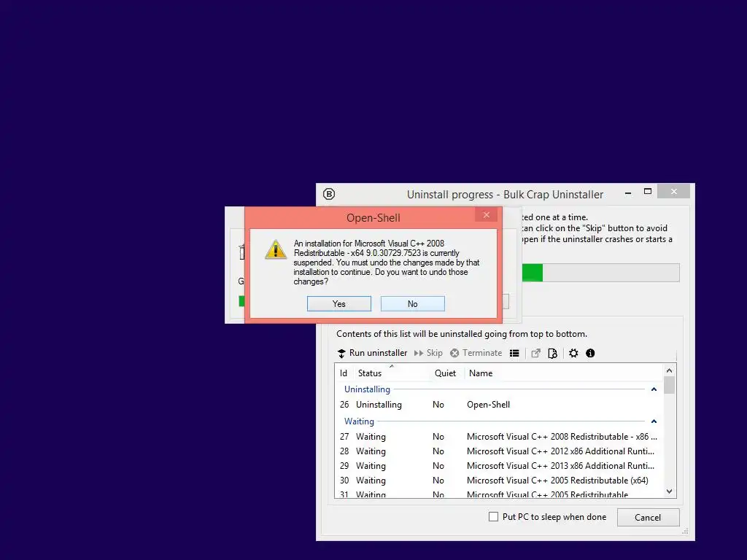Open settings via the gear icon

pyautogui.click(x=573, y=354)
